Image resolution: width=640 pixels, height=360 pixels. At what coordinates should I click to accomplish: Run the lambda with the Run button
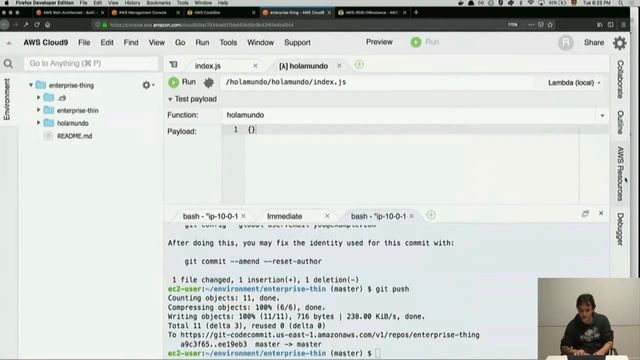tap(182, 82)
